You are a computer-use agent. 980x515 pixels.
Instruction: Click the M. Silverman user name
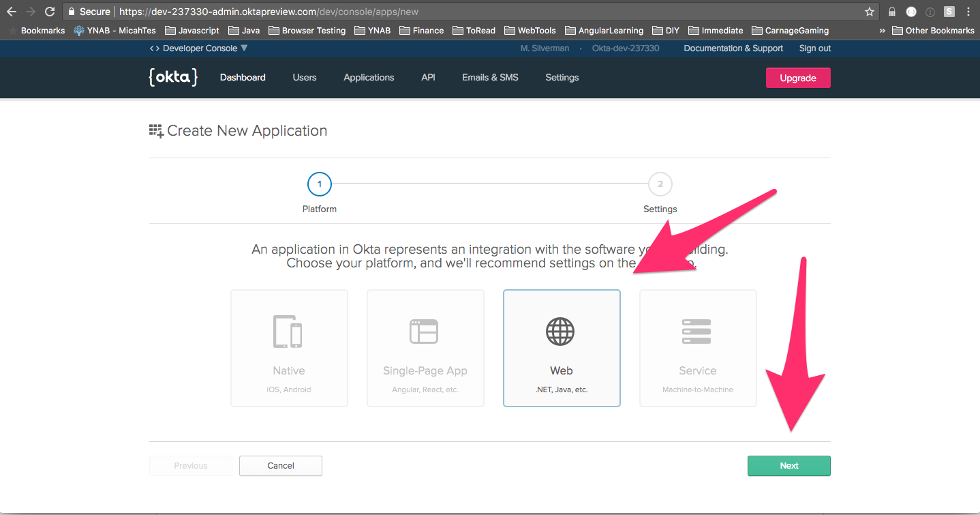(545, 48)
